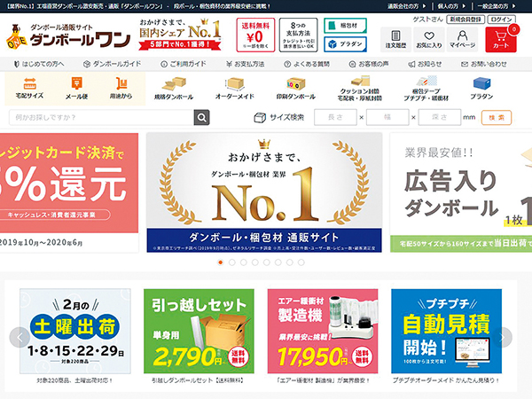
Task: Click the 国内シェア No.1 banner
Action: pos(180,35)
